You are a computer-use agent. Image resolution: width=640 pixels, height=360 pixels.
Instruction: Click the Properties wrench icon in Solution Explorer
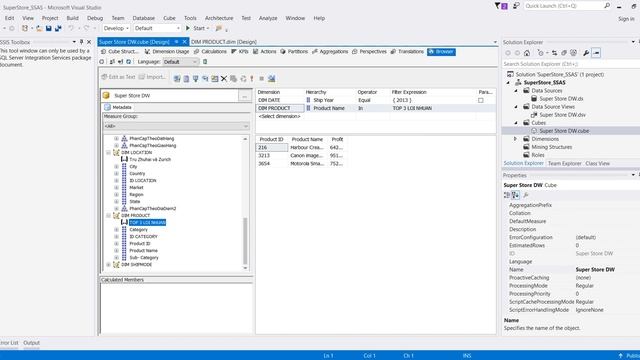pos(586,53)
